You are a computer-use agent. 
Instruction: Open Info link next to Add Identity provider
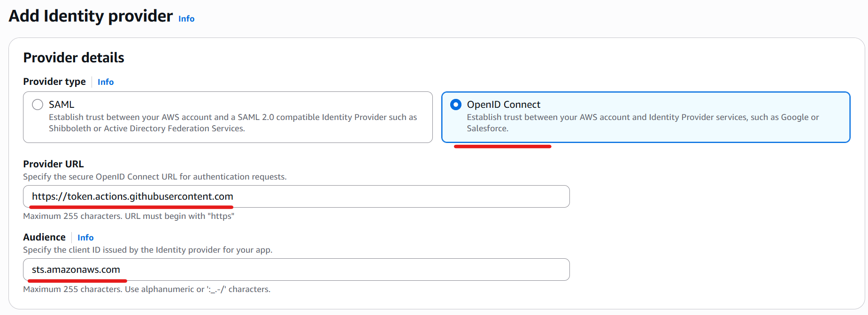[186, 19]
